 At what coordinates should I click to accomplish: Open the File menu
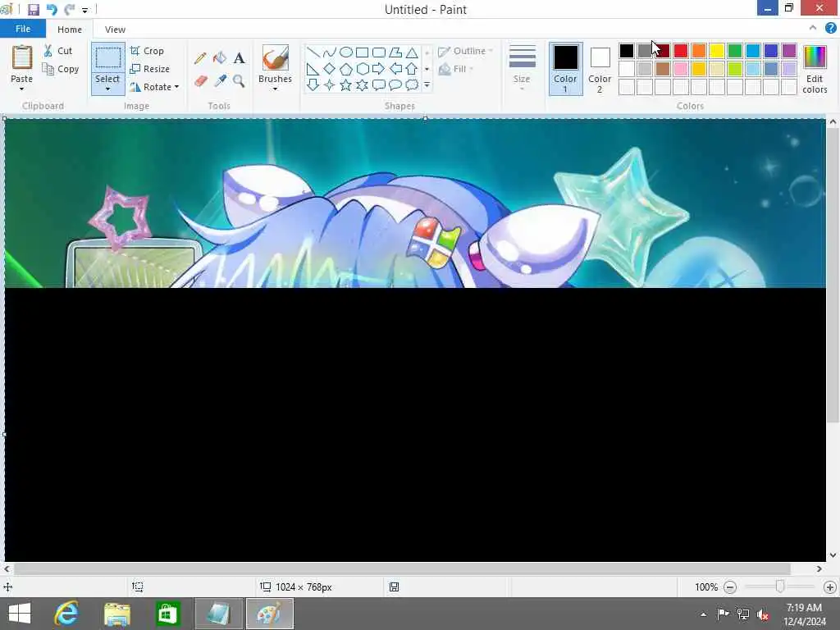(x=22, y=29)
